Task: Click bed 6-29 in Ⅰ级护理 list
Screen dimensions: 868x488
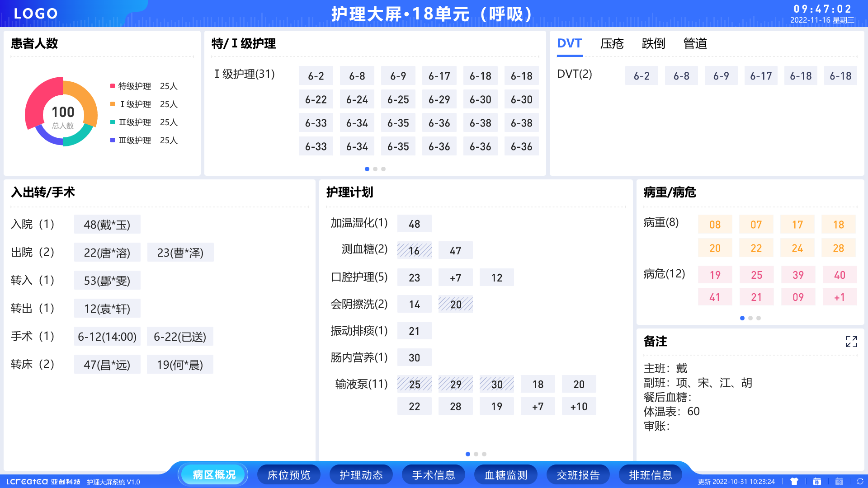Action: tap(439, 99)
